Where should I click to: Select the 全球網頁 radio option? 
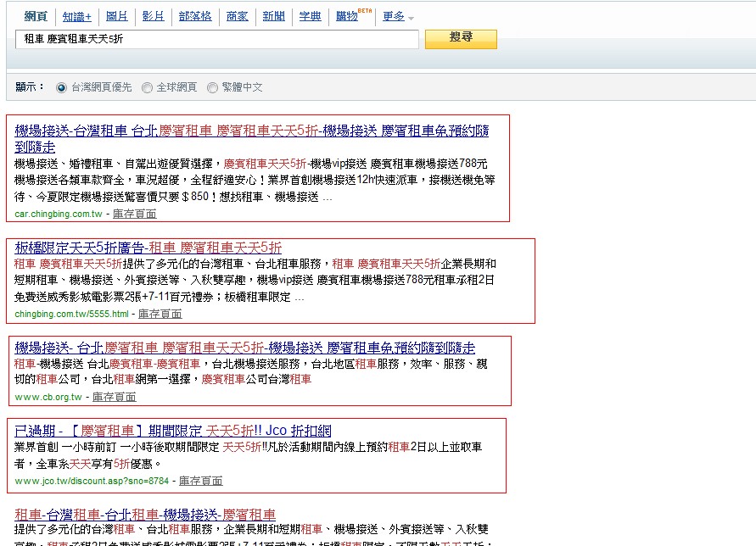tap(148, 87)
